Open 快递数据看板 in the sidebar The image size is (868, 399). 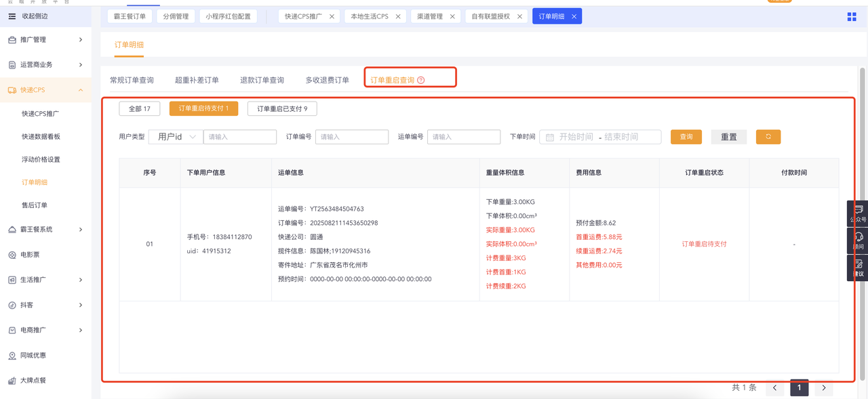pos(41,137)
